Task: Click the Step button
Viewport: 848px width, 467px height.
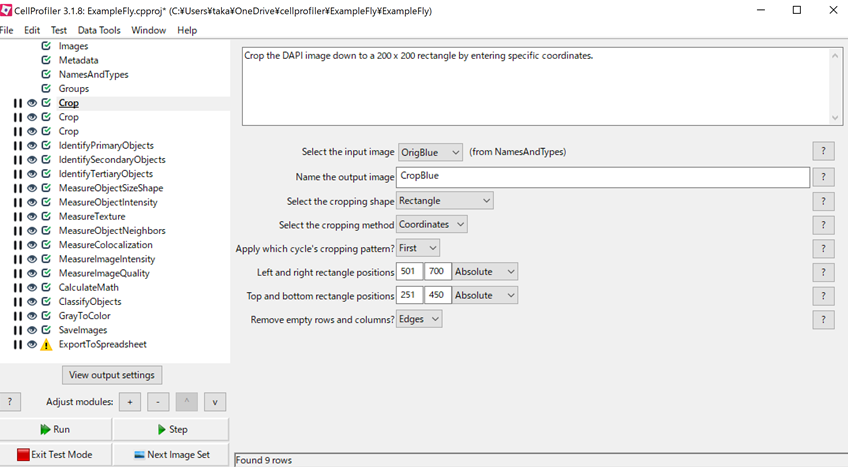Action: click(171, 430)
